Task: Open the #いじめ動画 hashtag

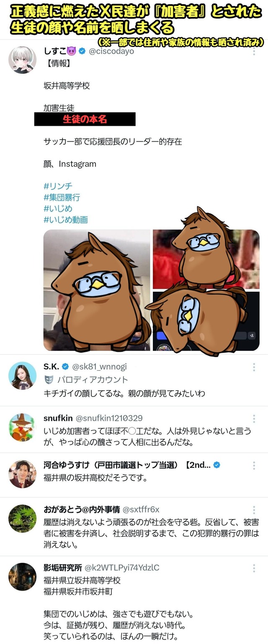Action: [65, 220]
